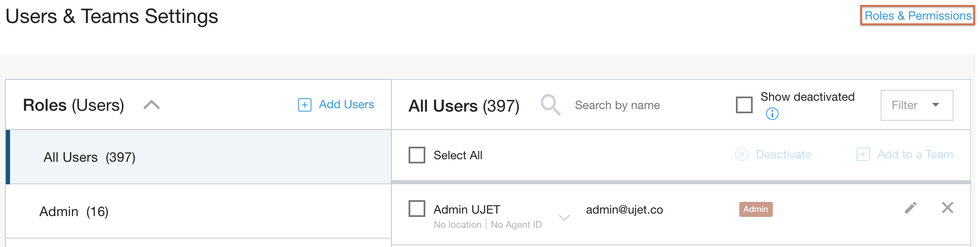Viewport: 980px width, 247px height.
Task: Expand Admin UJET's user details
Action: click(x=564, y=217)
